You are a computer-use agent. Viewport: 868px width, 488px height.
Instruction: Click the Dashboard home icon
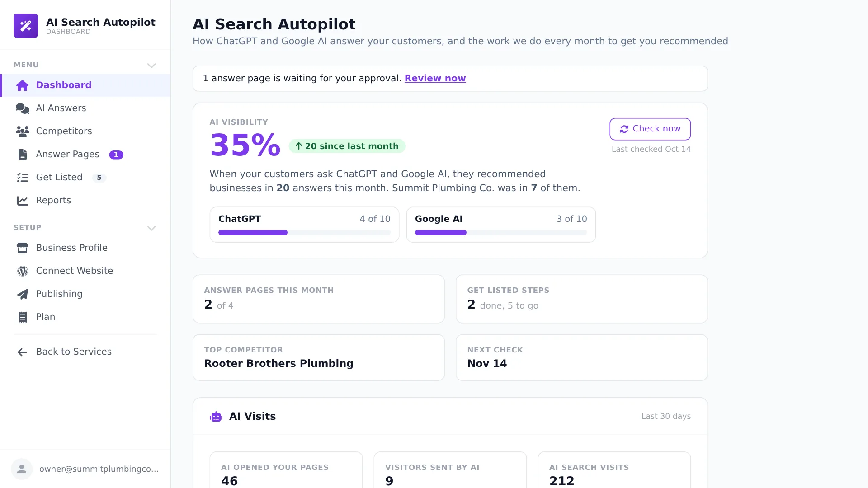[x=22, y=85]
